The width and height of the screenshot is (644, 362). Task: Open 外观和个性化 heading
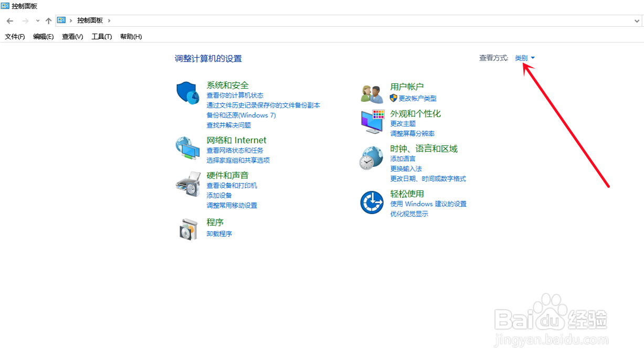coord(416,114)
